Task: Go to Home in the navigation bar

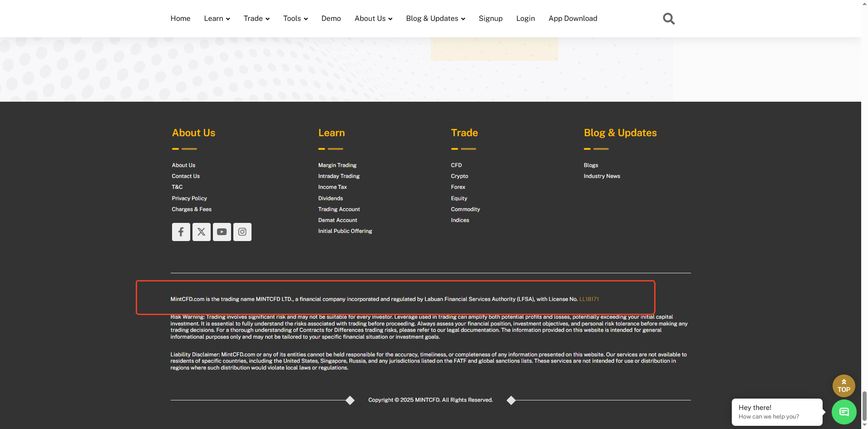Action: [180, 19]
